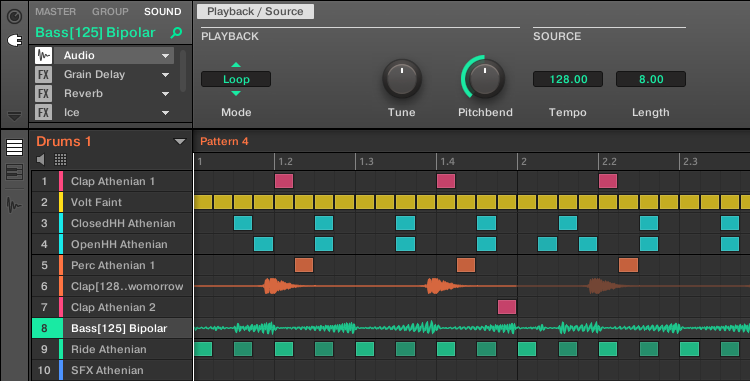Viewport: 750px width, 381px height.
Task: Click the Pitchbend knob
Action: (x=484, y=78)
